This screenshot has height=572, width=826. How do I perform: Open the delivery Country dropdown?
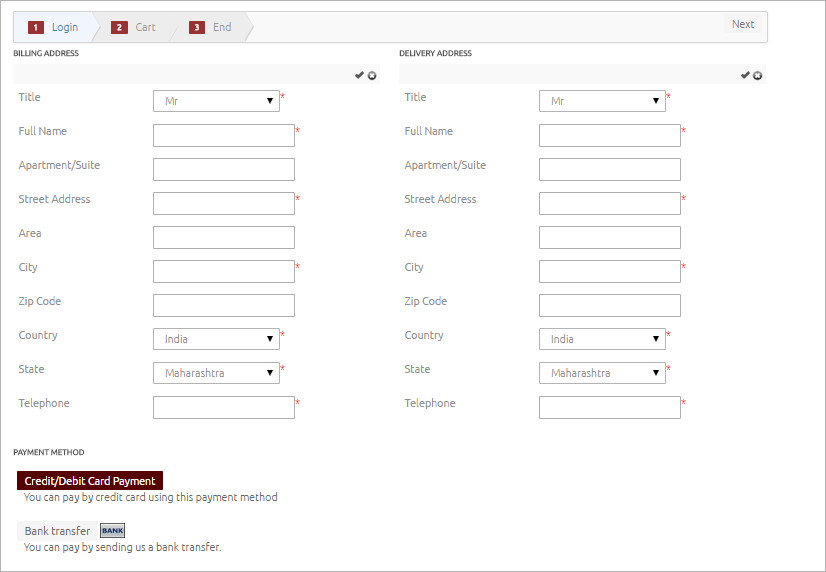[x=602, y=339]
